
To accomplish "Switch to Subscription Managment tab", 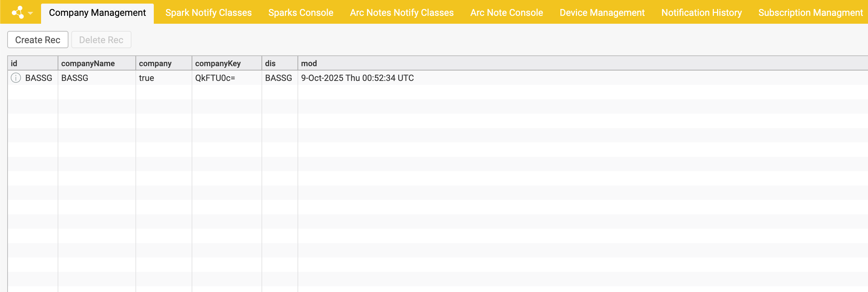I will [x=810, y=13].
